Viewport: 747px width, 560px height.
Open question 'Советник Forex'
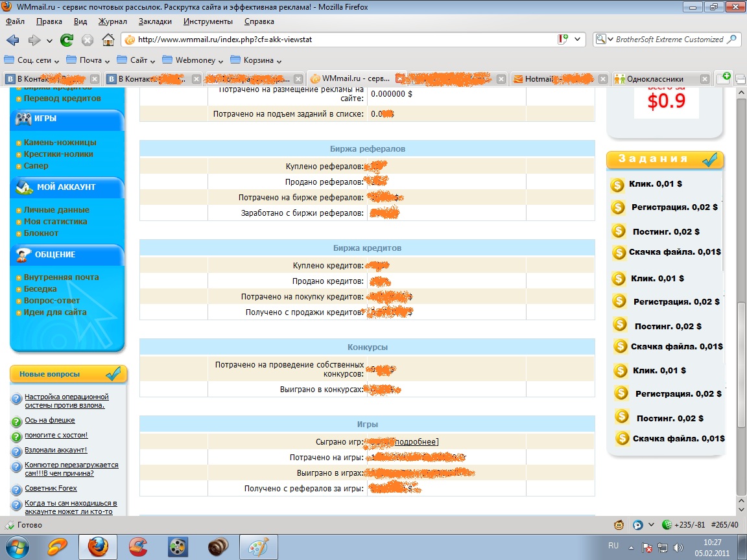tap(51, 488)
